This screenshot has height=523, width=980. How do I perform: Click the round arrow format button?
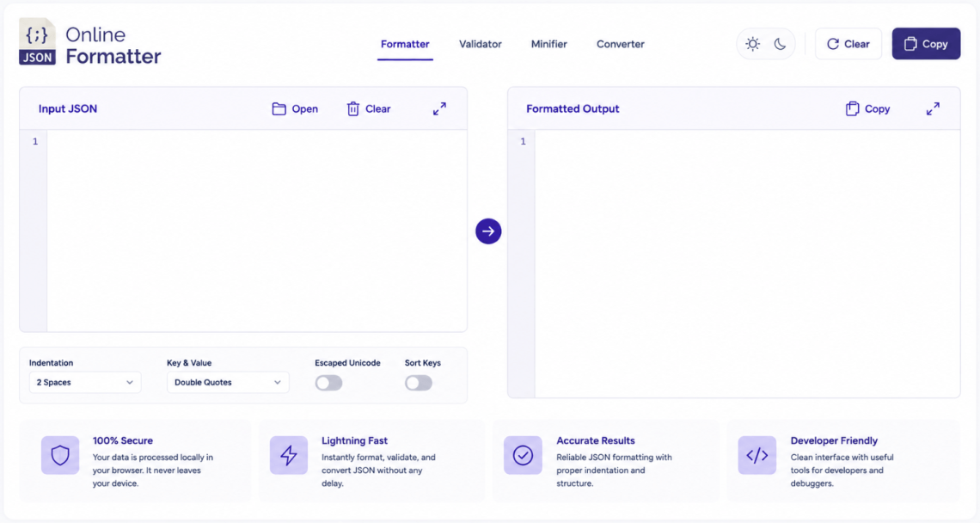click(488, 231)
